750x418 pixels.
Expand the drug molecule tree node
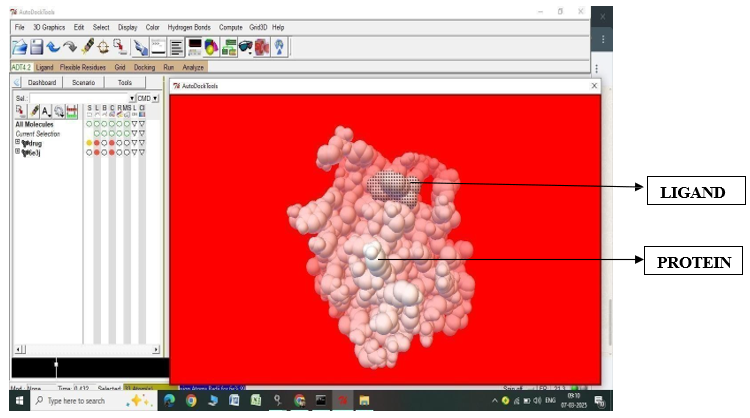(x=17, y=143)
